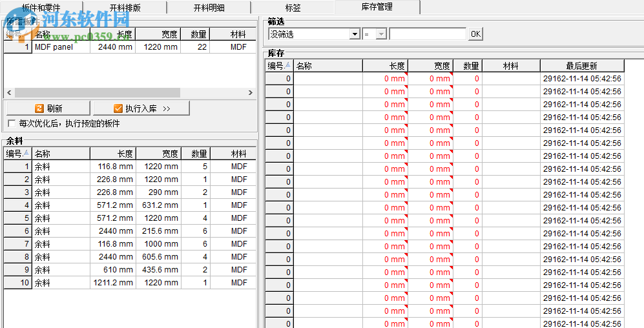644x328 pixels.
Task: Click the 631.2 mm width cell
Action: tap(158, 205)
